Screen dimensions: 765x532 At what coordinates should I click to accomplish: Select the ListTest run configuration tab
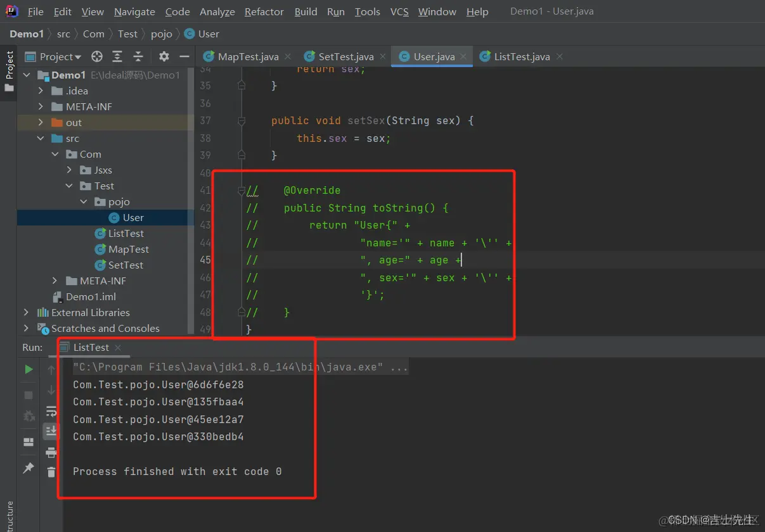[x=91, y=347]
